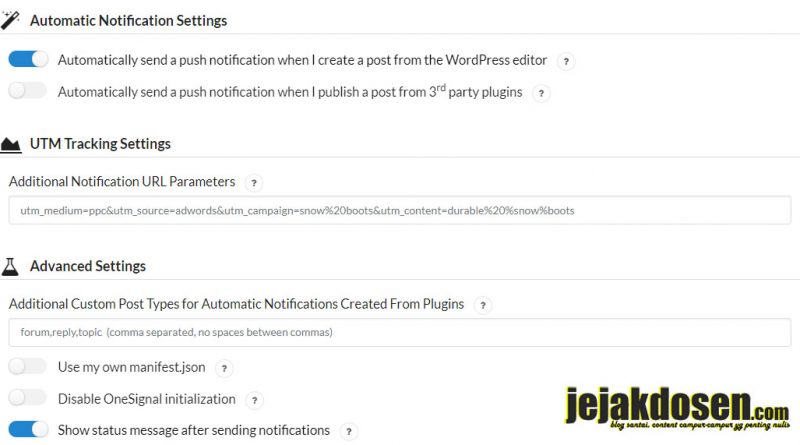This screenshot has width=800, height=445.
Task: Enable Use my own manifest.json toggle
Action: point(28,366)
